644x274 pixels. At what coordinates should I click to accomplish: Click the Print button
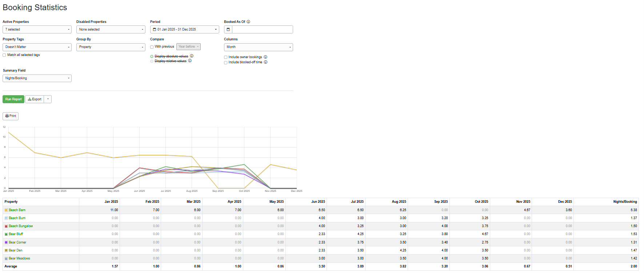(11, 116)
